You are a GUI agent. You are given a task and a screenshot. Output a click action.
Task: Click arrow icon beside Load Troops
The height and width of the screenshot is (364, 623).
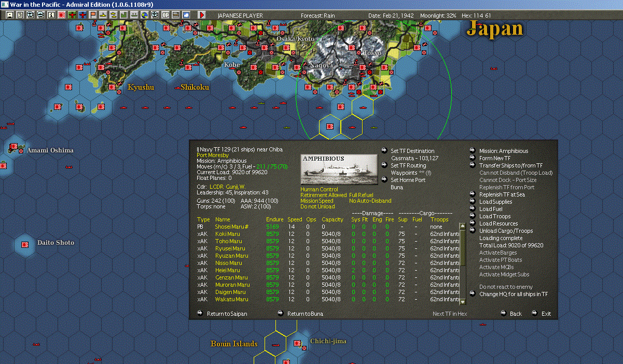[x=473, y=216]
